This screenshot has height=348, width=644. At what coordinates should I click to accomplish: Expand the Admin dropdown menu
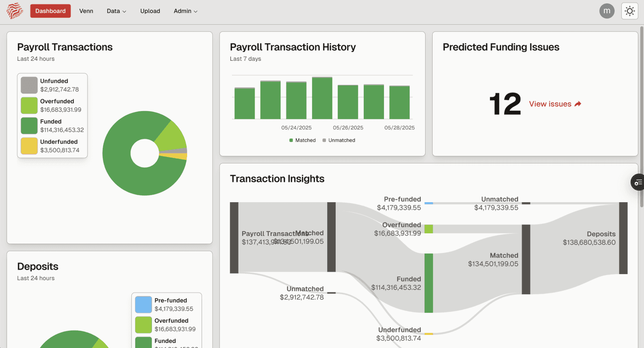tap(185, 11)
